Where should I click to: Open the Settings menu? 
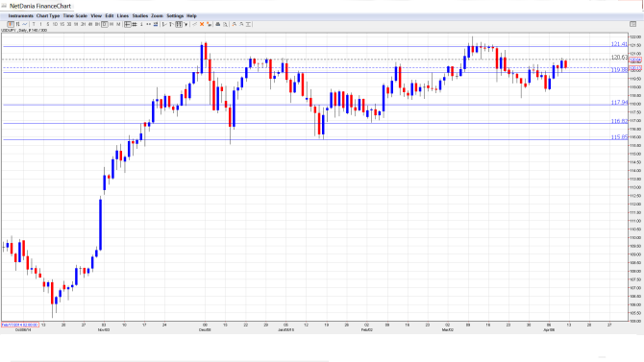(175, 16)
